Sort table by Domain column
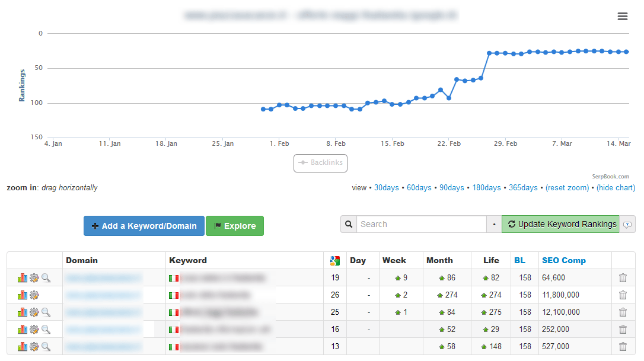This screenshot has width=644, height=361. tap(82, 260)
